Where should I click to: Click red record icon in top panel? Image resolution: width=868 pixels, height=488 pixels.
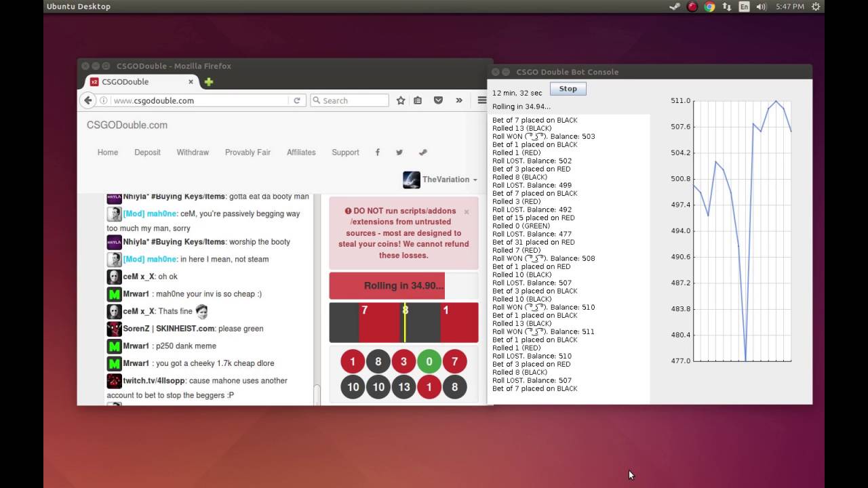pyautogui.click(x=692, y=7)
